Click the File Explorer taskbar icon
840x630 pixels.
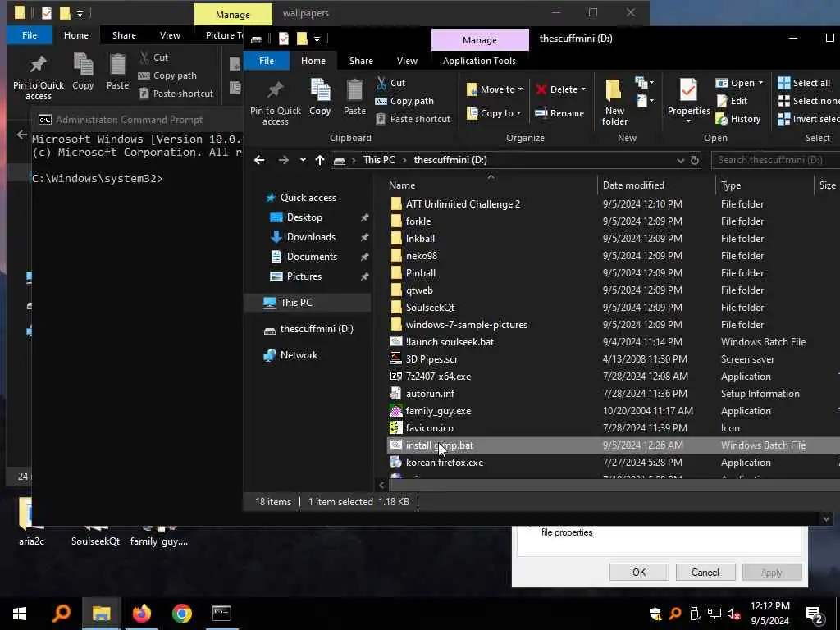tap(101, 613)
